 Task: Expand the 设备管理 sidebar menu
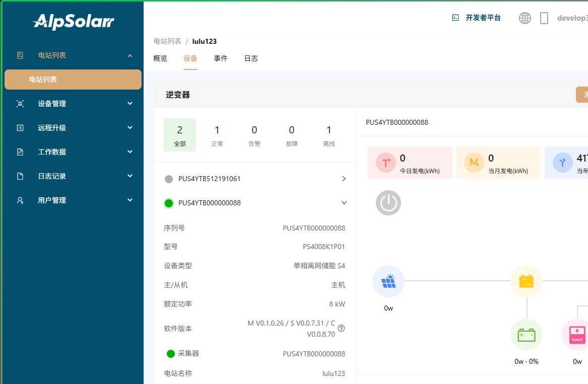click(x=73, y=104)
